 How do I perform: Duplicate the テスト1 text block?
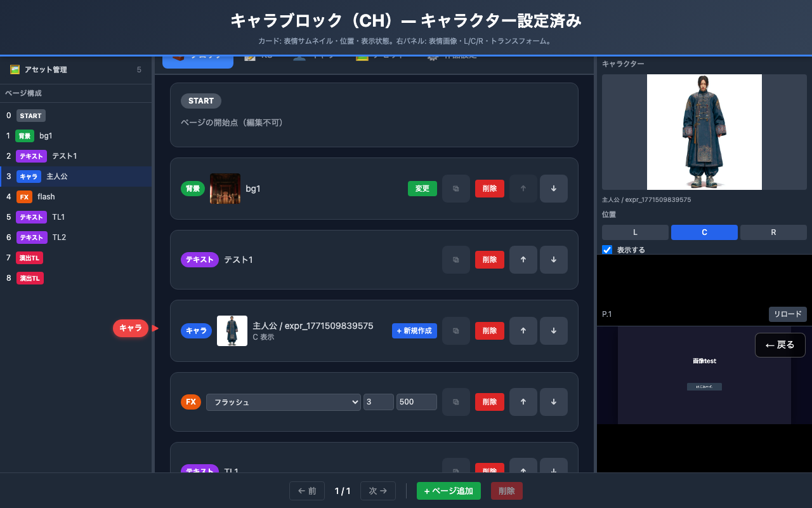456,260
